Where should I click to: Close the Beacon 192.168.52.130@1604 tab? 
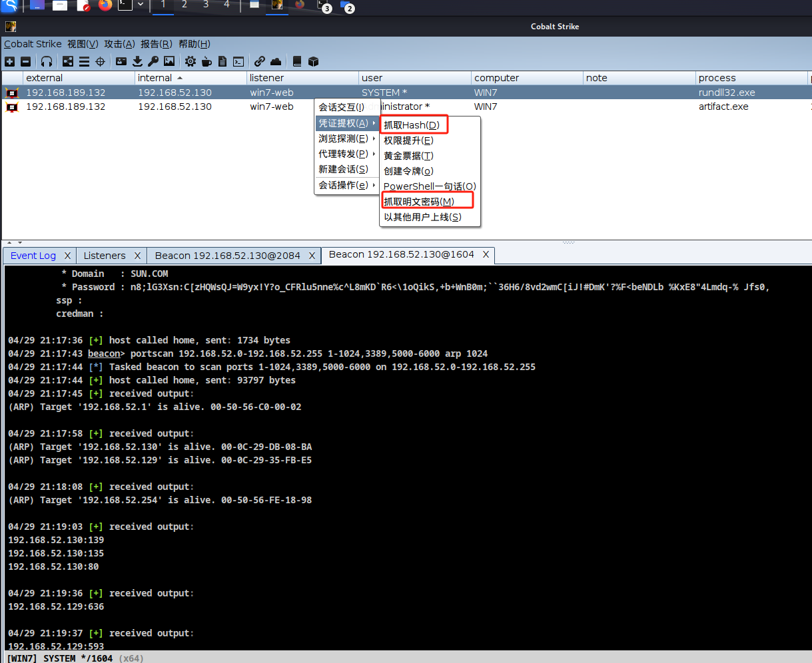(486, 254)
